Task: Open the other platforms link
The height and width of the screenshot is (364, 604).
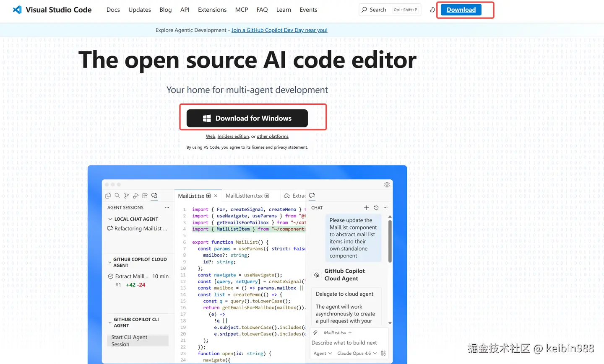Action: coord(273,137)
